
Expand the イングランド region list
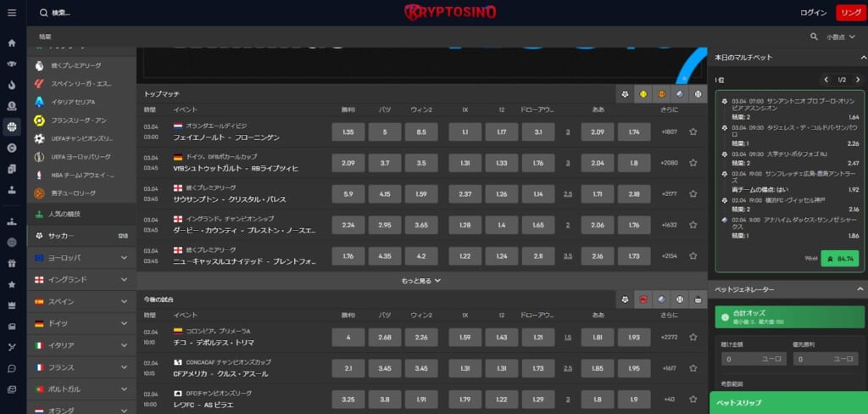pyautogui.click(x=81, y=280)
